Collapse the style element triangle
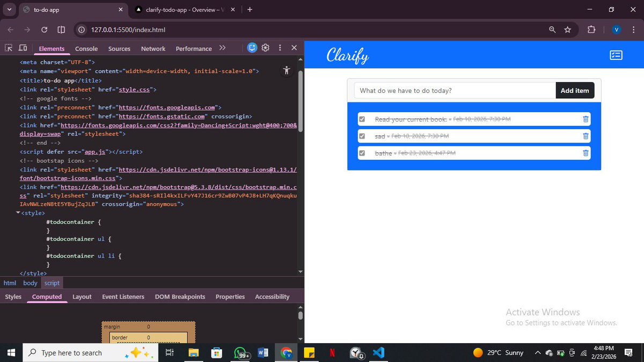The height and width of the screenshot is (362, 644). point(18,213)
